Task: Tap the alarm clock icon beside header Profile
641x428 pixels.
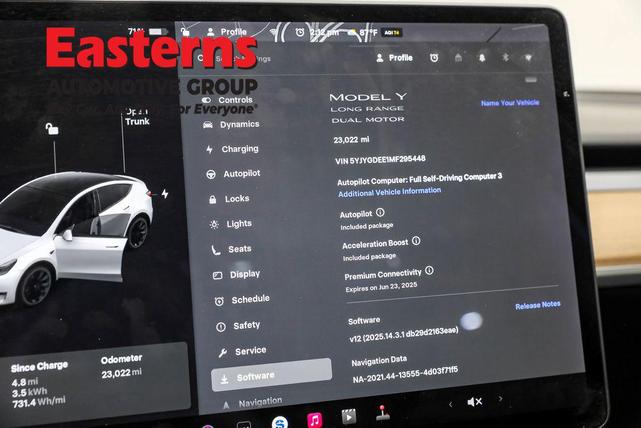Action: coord(434,58)
